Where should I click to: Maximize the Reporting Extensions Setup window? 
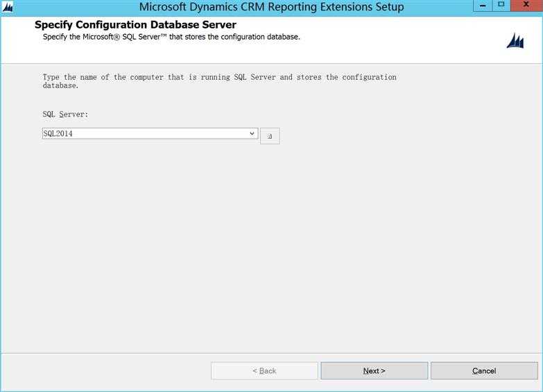click(501, 5)
